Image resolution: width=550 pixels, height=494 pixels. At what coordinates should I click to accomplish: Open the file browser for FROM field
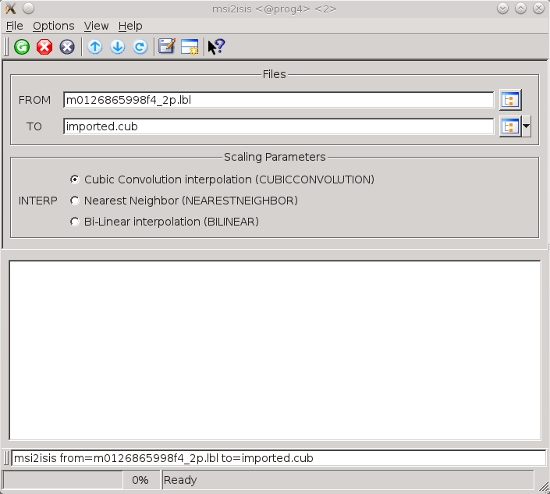tap(510, 100)
